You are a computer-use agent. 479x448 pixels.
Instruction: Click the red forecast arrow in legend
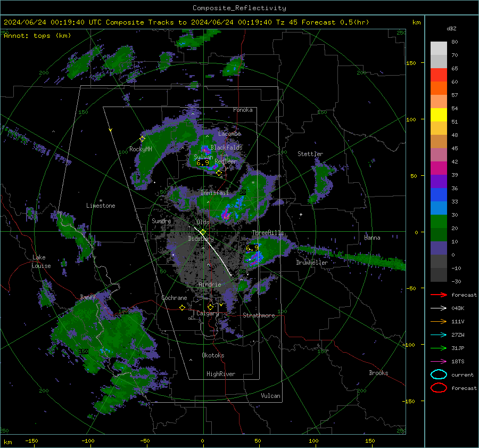[x=439, y=295]
